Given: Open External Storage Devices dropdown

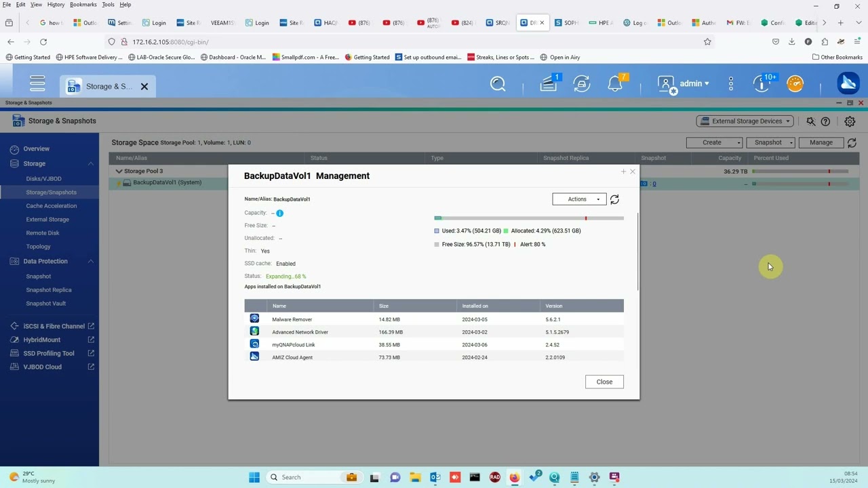Looking at the screenshot, I should 746,121.
